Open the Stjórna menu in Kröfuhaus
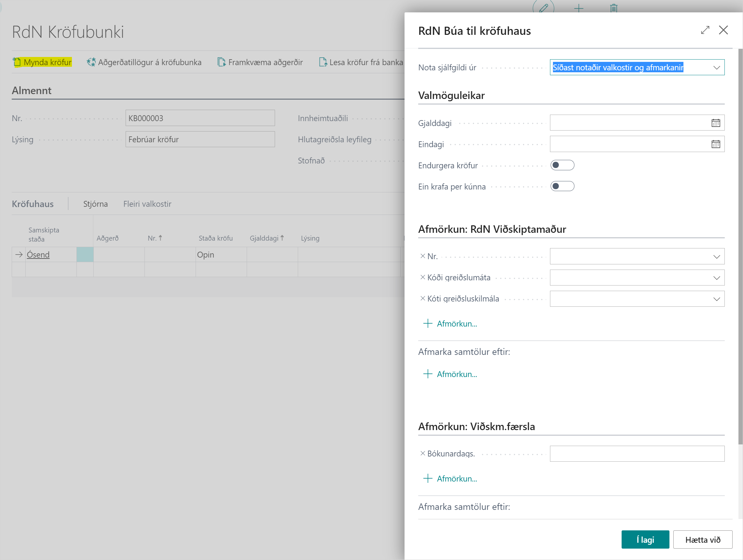 coord(95,204)
